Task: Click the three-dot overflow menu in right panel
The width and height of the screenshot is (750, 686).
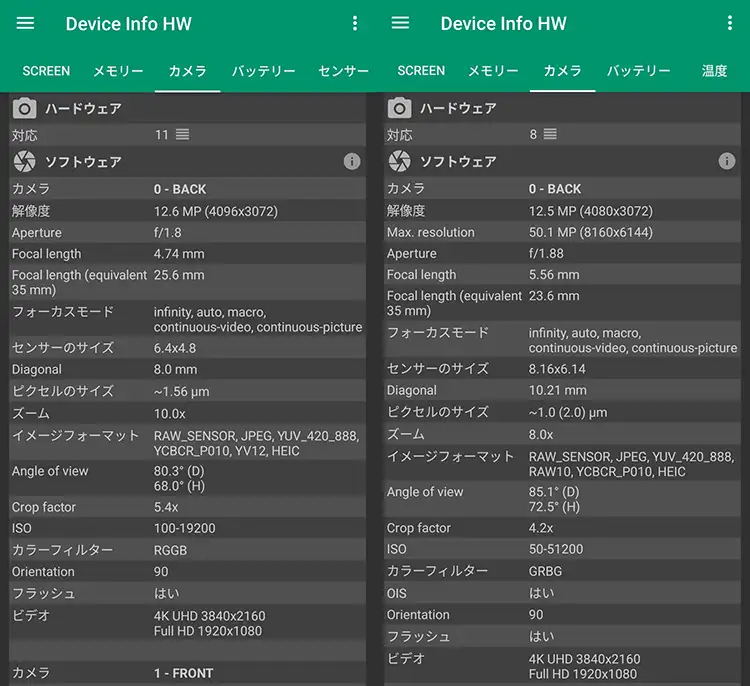Action: [727, 23]
